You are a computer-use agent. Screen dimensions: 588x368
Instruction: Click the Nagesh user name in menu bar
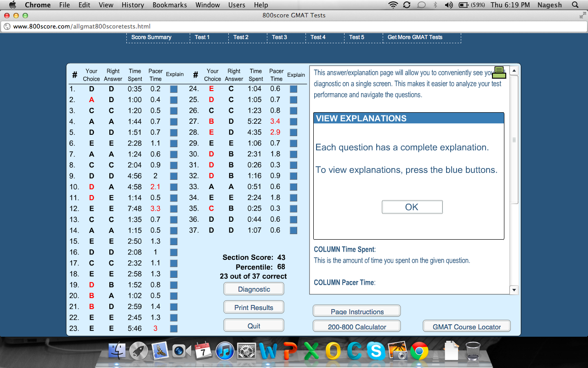(x=550, y=5)
